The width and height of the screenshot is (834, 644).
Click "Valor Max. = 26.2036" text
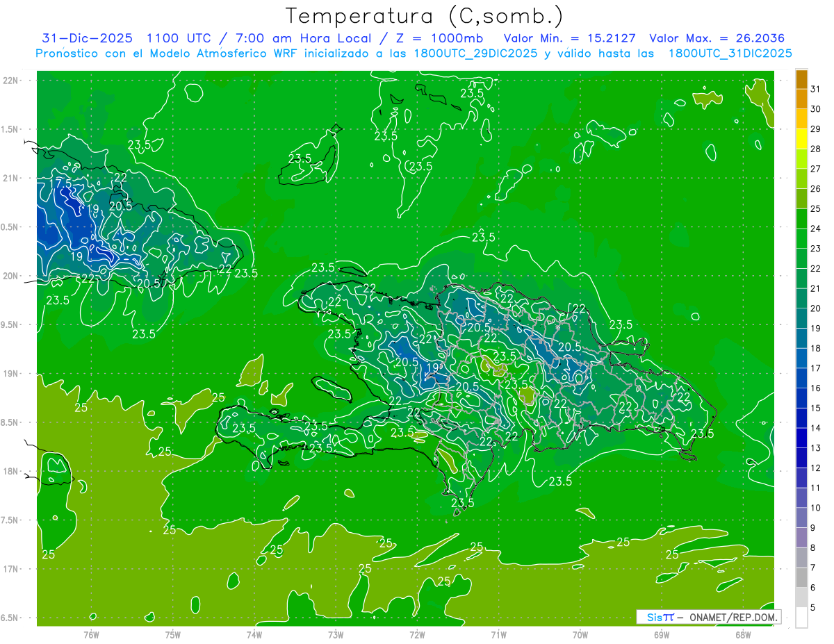click(x=717, y=38)
